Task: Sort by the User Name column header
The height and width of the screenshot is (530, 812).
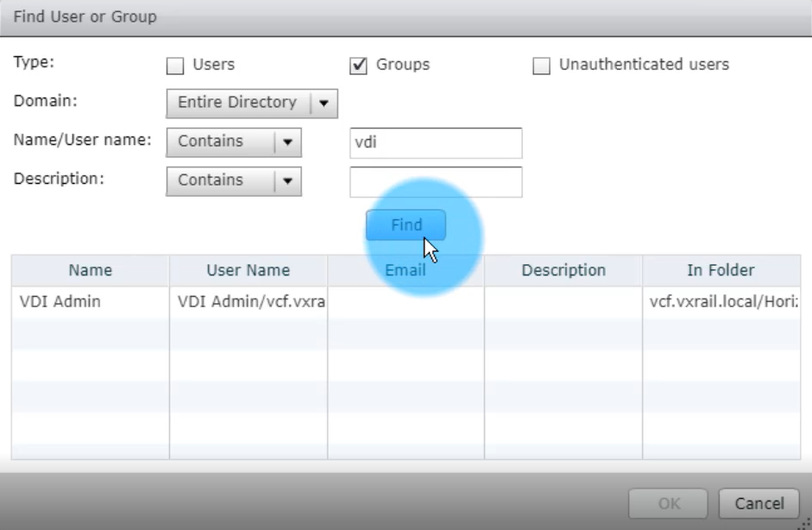Action: click(x=248, y=270)
